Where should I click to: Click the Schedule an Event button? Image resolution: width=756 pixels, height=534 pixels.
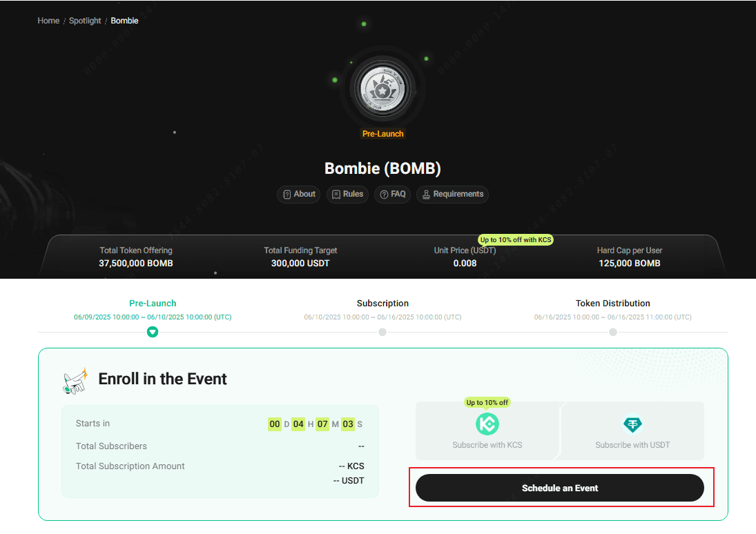tap(560, 488)
